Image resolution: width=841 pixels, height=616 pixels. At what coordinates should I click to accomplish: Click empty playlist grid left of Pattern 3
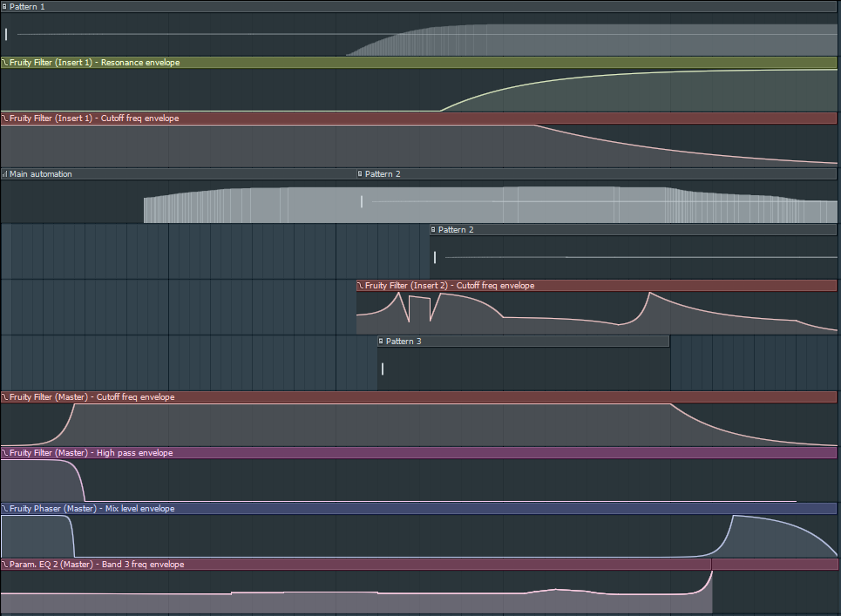174,362
